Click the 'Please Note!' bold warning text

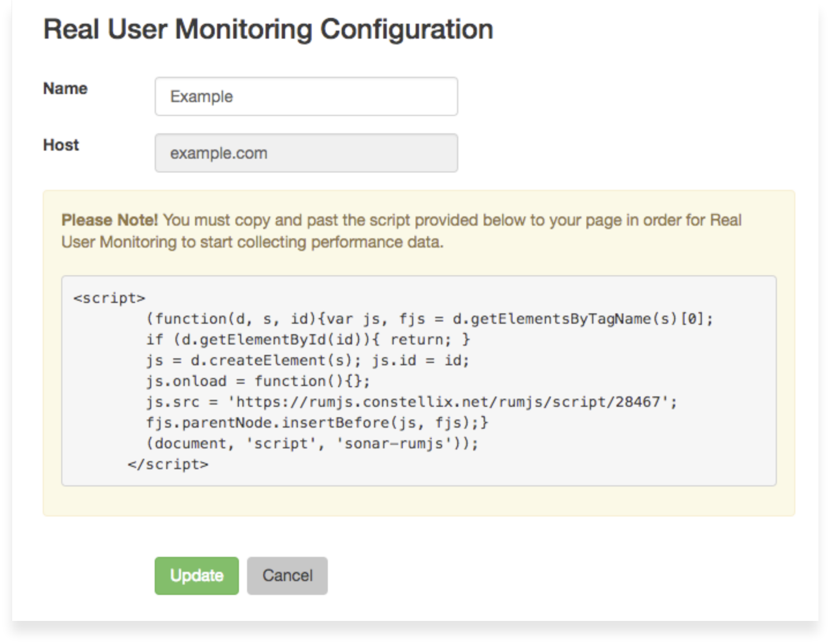click(x=110, y=220)
